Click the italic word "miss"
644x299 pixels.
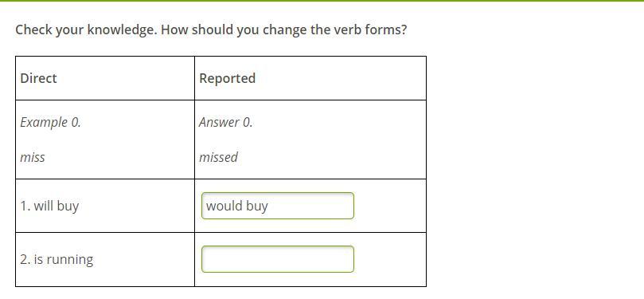[x=33, y=157]
